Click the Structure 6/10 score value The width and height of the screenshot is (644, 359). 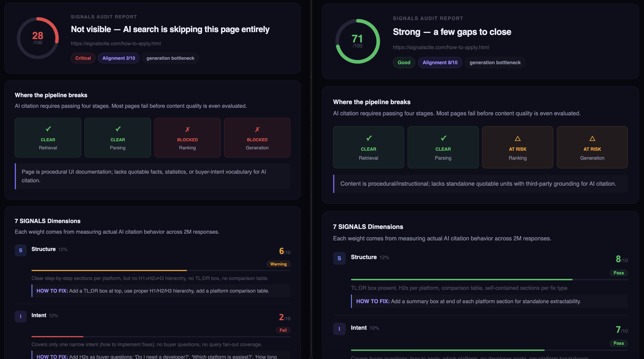pos(285,251)
